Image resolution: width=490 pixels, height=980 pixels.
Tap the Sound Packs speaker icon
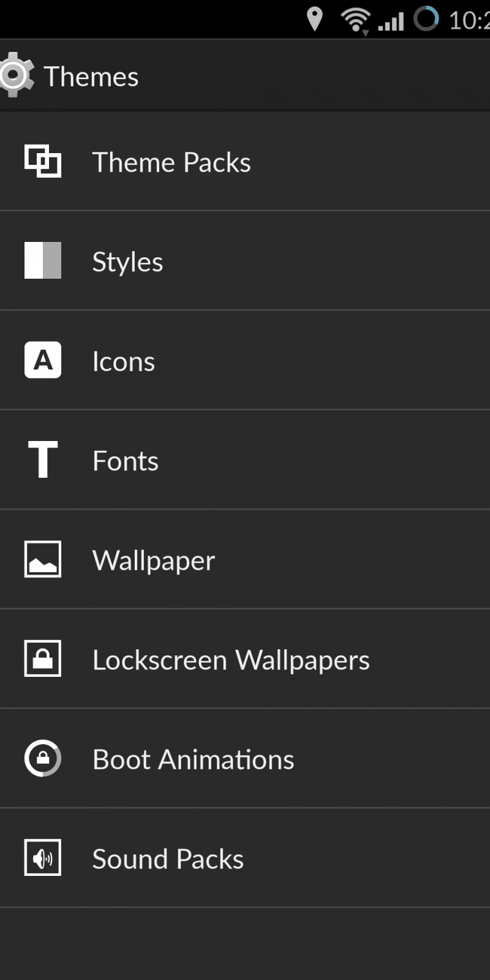click(x=43, y=858)
